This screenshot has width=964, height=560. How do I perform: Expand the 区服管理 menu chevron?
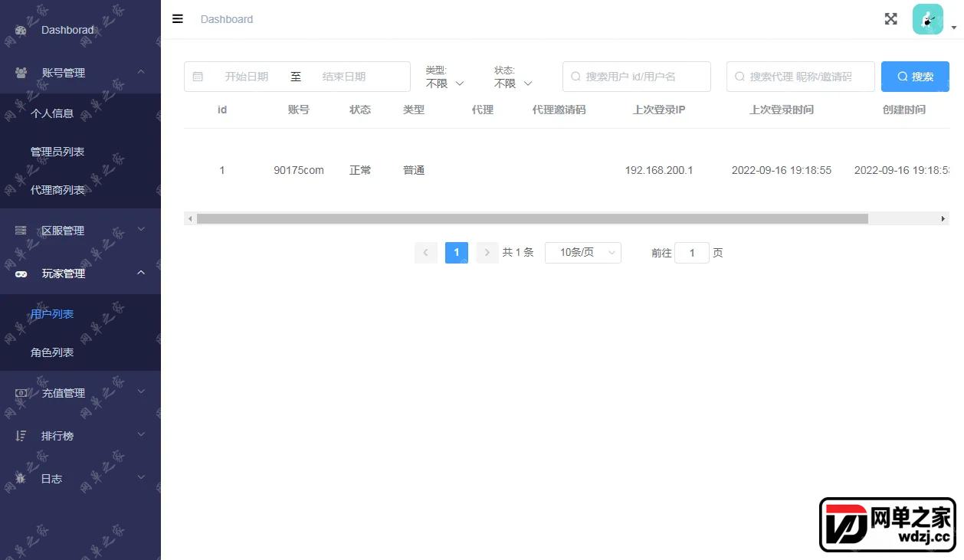point(141,229)
